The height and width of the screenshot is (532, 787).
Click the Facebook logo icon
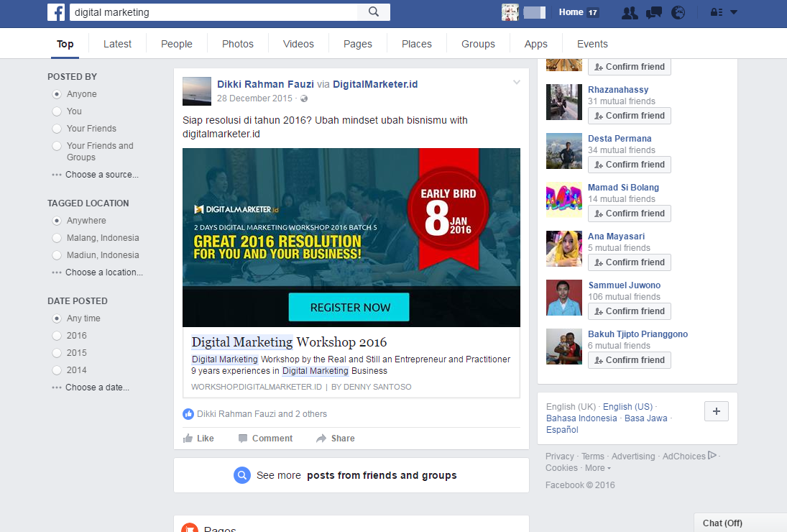point(56,12)
